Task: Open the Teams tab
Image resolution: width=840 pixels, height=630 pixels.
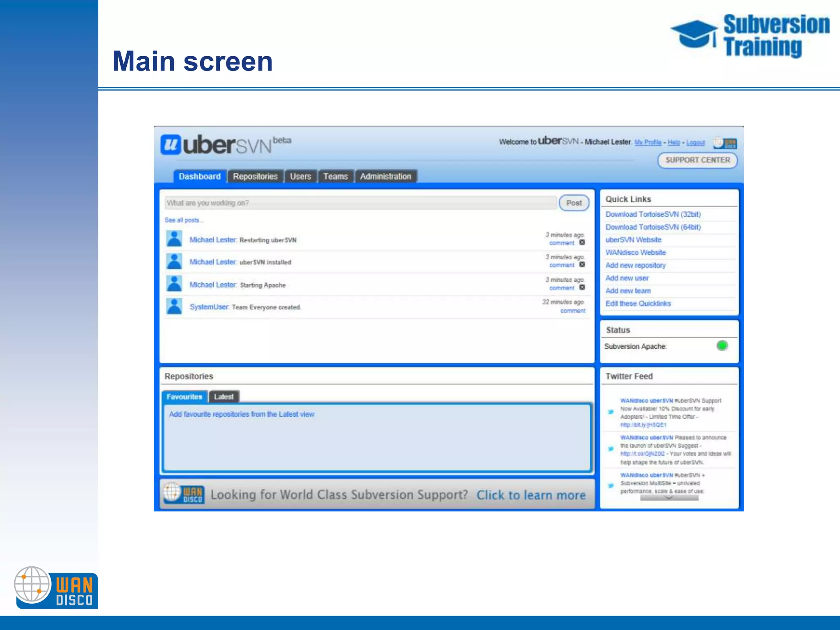Action: [335, 176]
